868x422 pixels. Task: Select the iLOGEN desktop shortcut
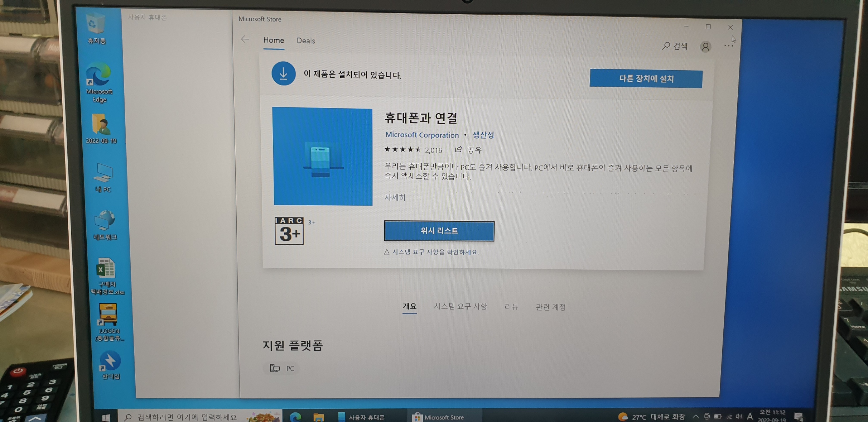click(x=109, y=323)
